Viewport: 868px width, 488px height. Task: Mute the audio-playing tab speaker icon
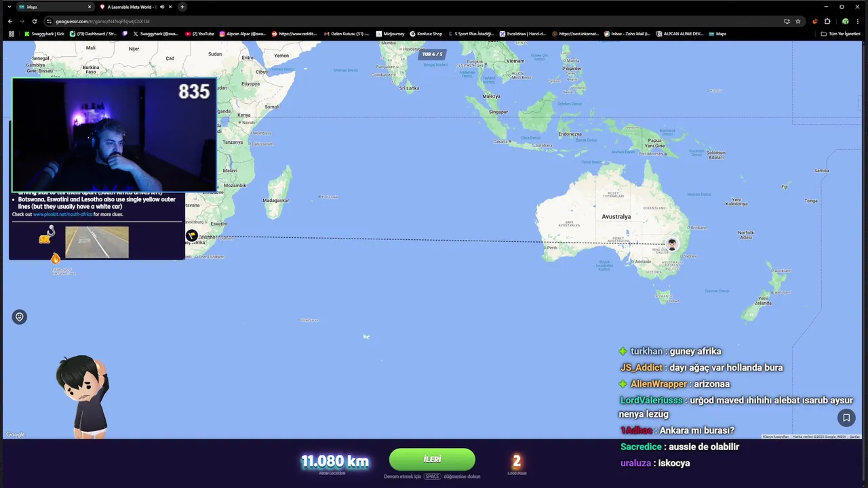click(x=161, y=7)
